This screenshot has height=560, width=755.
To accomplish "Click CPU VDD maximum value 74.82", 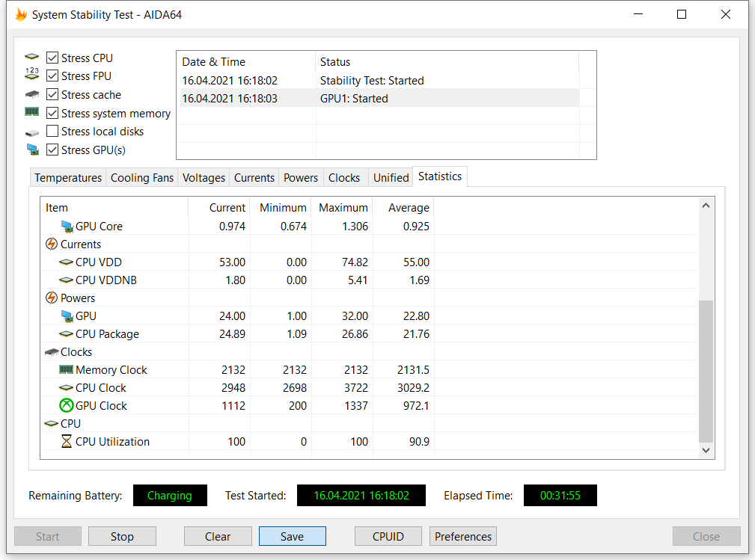I will (x=355, y=262).
